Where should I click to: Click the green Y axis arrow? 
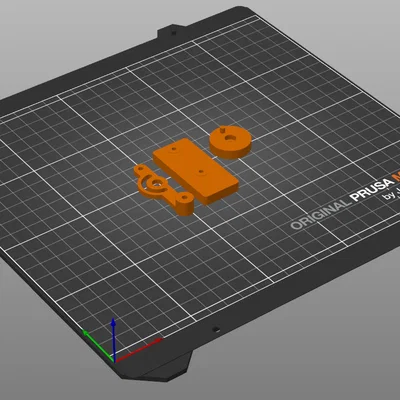point(97,345)
